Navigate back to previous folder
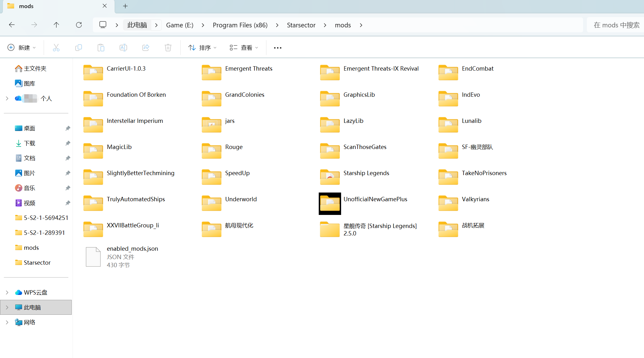The width and height of the screenshot is (644, 358). coord(12,25)
